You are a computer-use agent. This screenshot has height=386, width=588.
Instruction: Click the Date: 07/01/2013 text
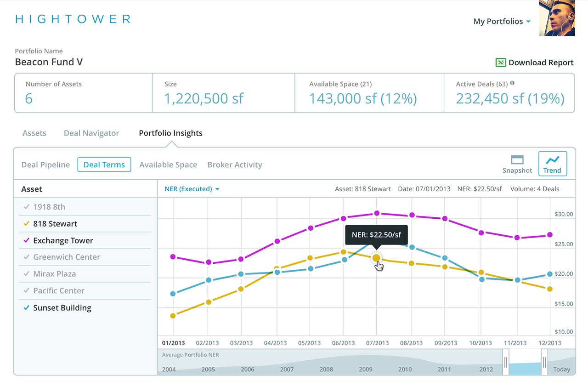(x=424, y=189)
